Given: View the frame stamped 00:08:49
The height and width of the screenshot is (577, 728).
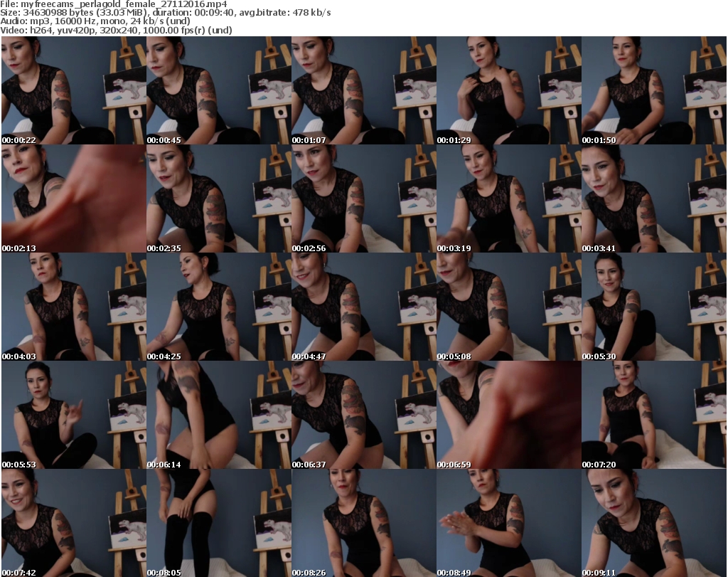Looking at the screenshot, I should 509,523.
